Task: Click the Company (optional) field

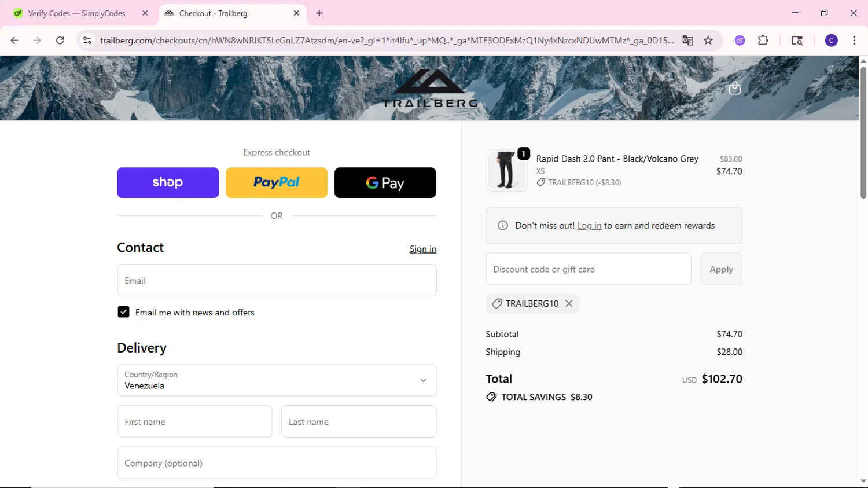Action: pos(277,463)
